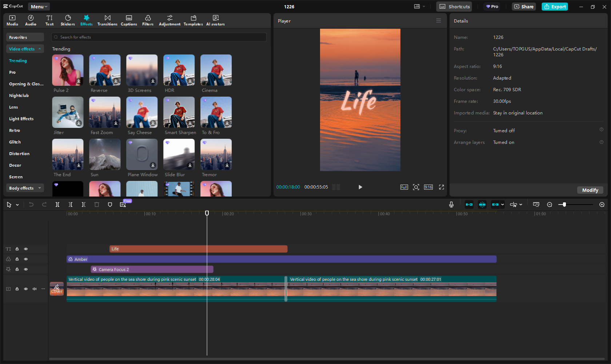Viewport: 611px width, 364px height.
Task: Open the CapCut Menu dropdown
Action: pyautogui.click(x=39, y=7)
